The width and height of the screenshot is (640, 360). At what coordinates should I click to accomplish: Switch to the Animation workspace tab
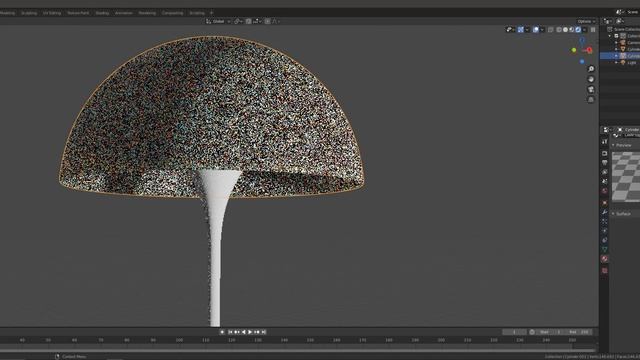[x=123, y=13]
